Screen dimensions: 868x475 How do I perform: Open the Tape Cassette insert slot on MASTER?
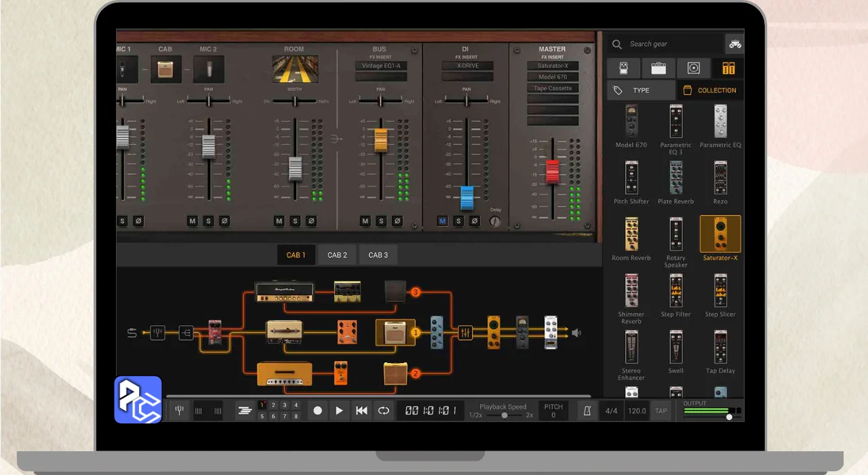(x=553, y=88)
